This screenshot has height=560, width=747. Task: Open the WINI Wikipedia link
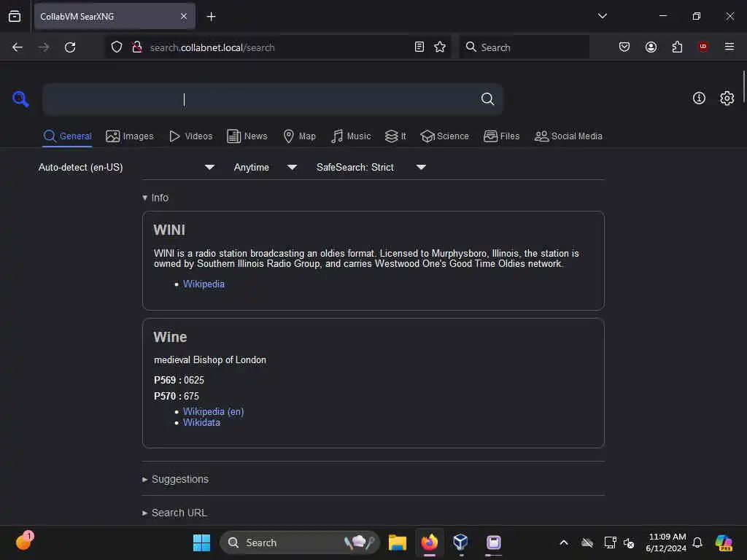tap(204, 284)
